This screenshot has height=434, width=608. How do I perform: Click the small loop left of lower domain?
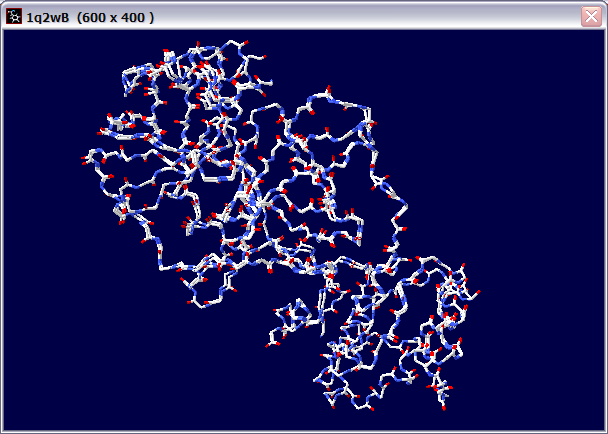285,325
